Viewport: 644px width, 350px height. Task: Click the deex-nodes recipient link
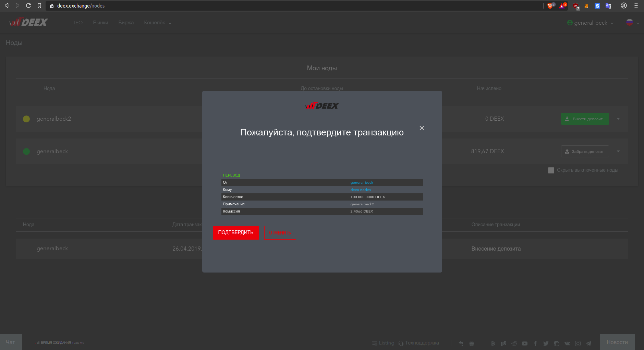tap(361, 190)
